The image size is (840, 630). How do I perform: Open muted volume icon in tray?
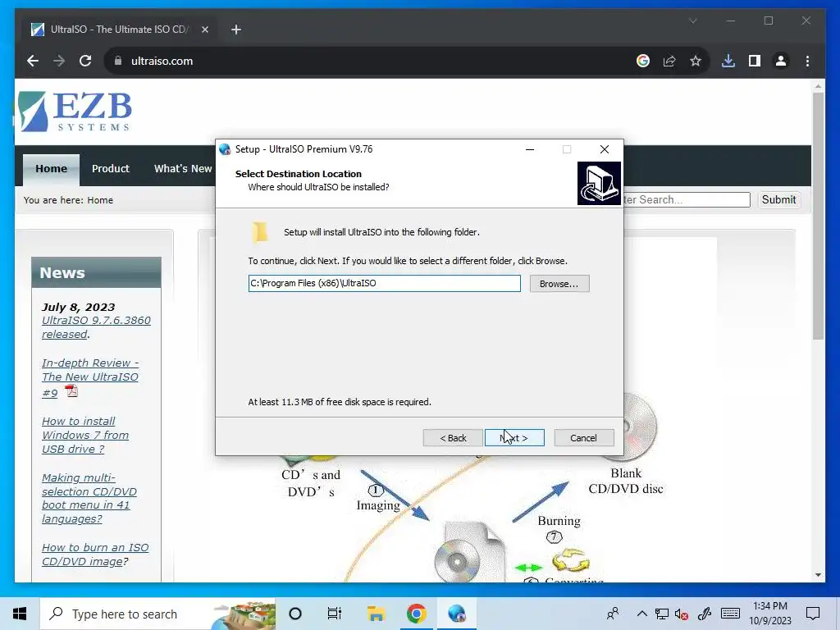(682, 614)
